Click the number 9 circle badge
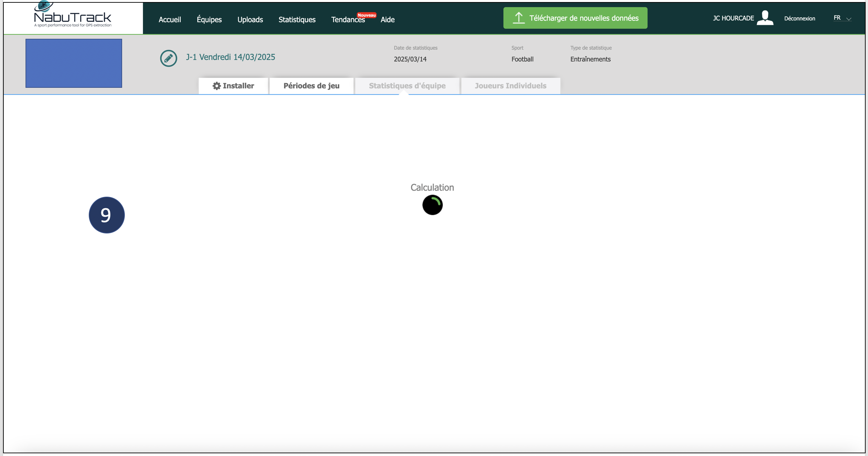The image size is (868, 456). 107,215
